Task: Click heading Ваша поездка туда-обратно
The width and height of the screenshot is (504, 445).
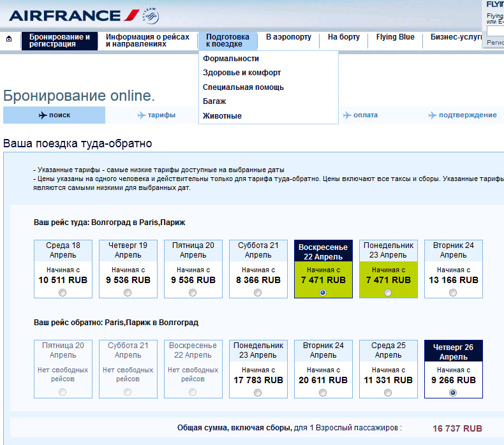Action: pyautogui.click(x=77, y=143)
